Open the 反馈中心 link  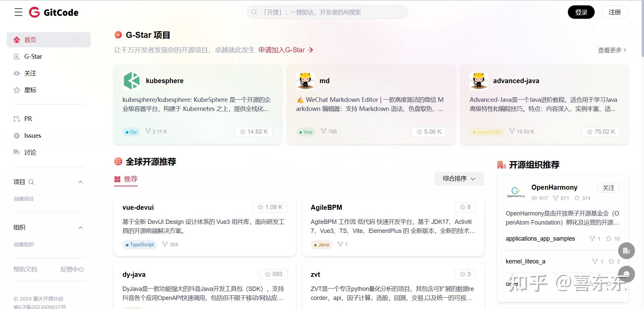(x=72, y=269)
